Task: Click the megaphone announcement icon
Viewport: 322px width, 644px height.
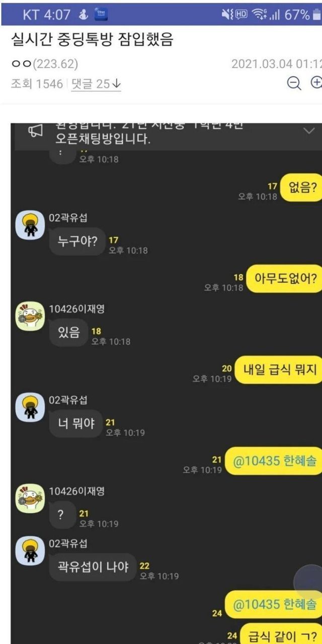Action: pyautogui.click(x=35, y=132)
